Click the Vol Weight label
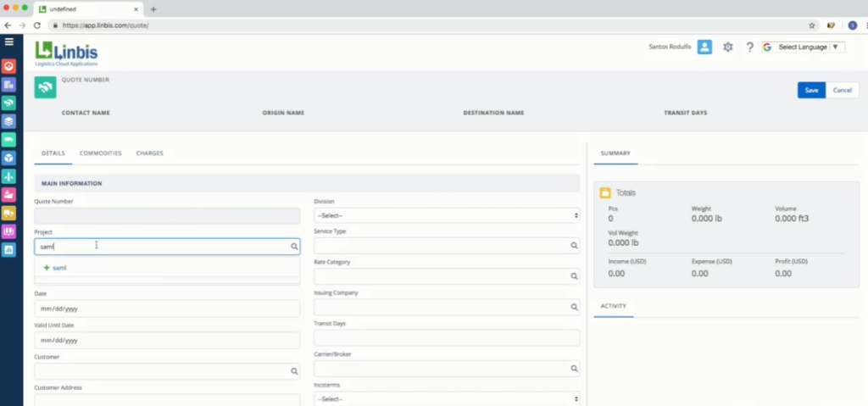This screenshot has height=406, width=868. pyautogui.click(x=623, y=233)
